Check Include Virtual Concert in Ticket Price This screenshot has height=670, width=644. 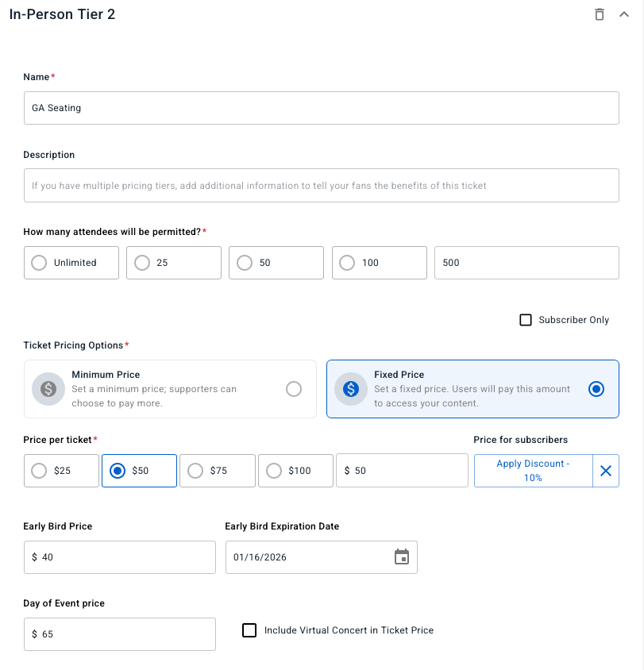click(249, 630)
